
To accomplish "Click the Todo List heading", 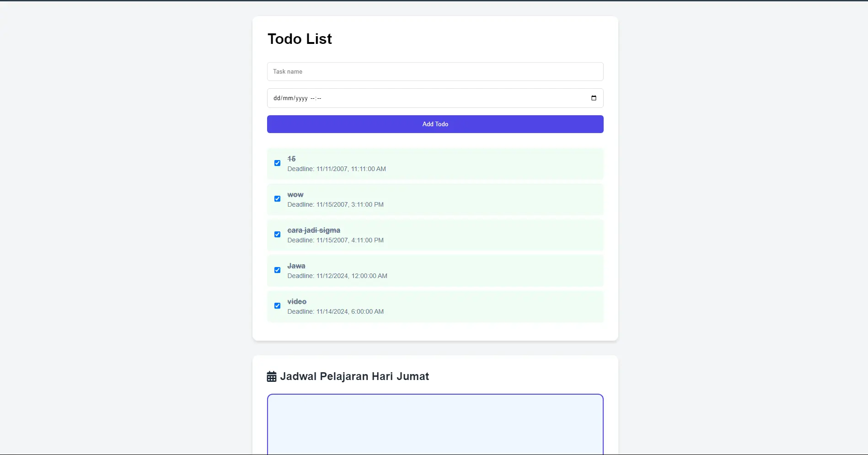I will [300, 39].
